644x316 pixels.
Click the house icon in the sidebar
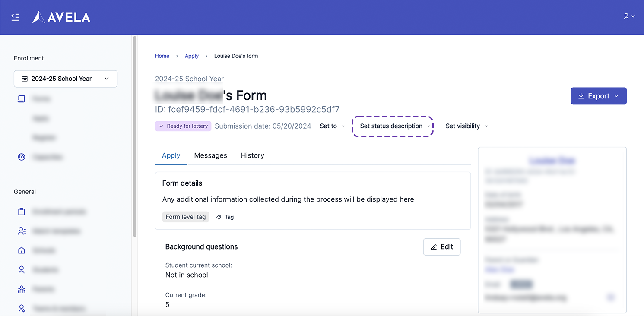coord(22,250)
